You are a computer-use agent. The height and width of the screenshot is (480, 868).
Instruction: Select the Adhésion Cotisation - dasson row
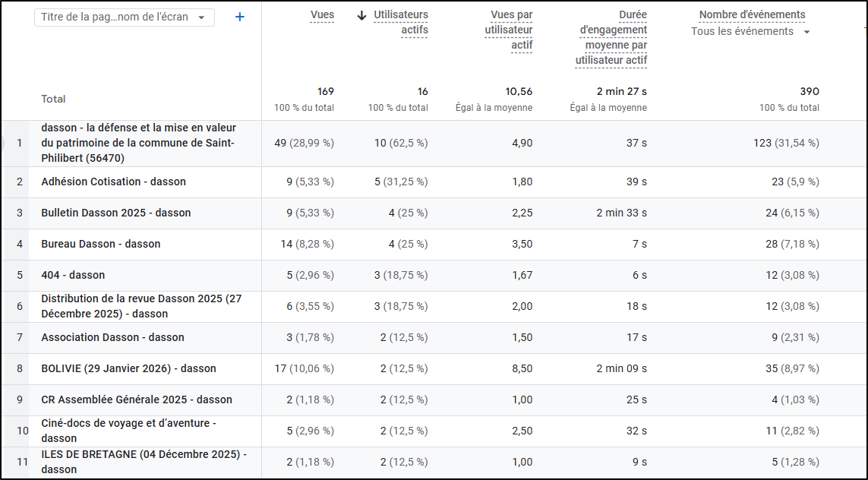coord(113,182)
